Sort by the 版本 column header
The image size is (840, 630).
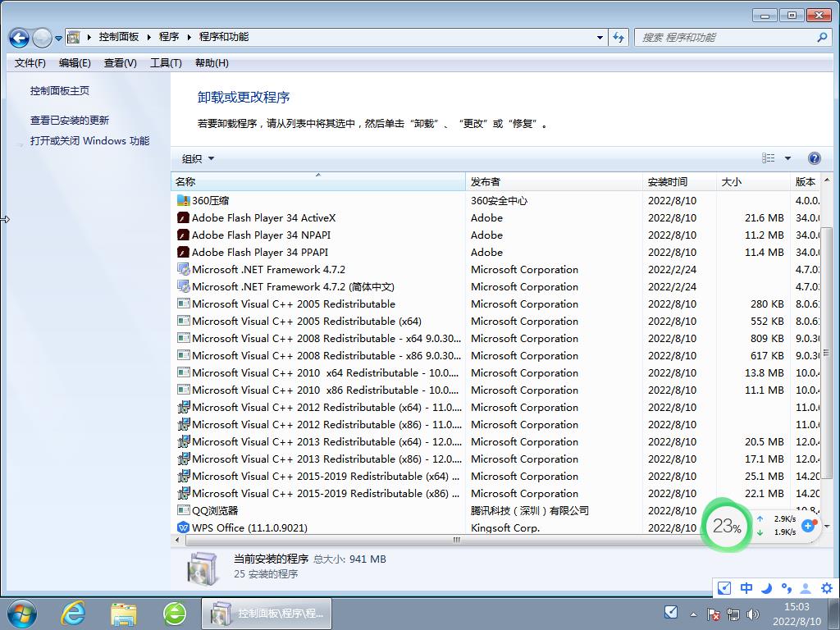coord(806,181)
